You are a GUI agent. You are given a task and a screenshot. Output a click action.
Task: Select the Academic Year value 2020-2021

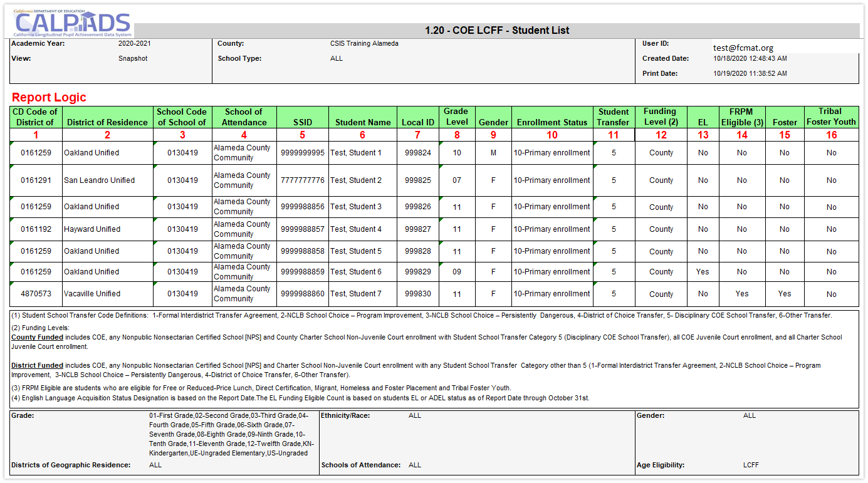pyautogui.click(x=134, y=44)
